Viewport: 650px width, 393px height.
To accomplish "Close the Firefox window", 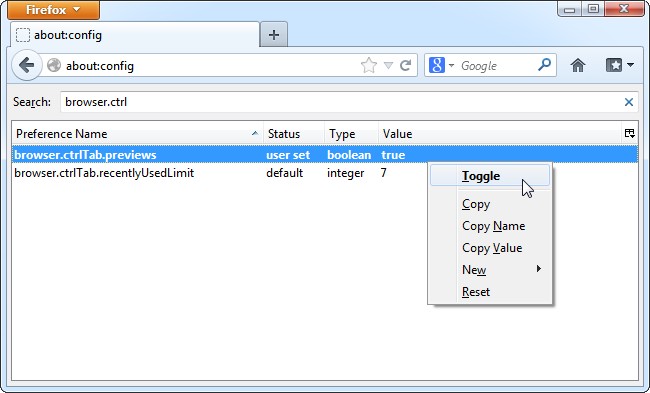I will tap(624, 9).
